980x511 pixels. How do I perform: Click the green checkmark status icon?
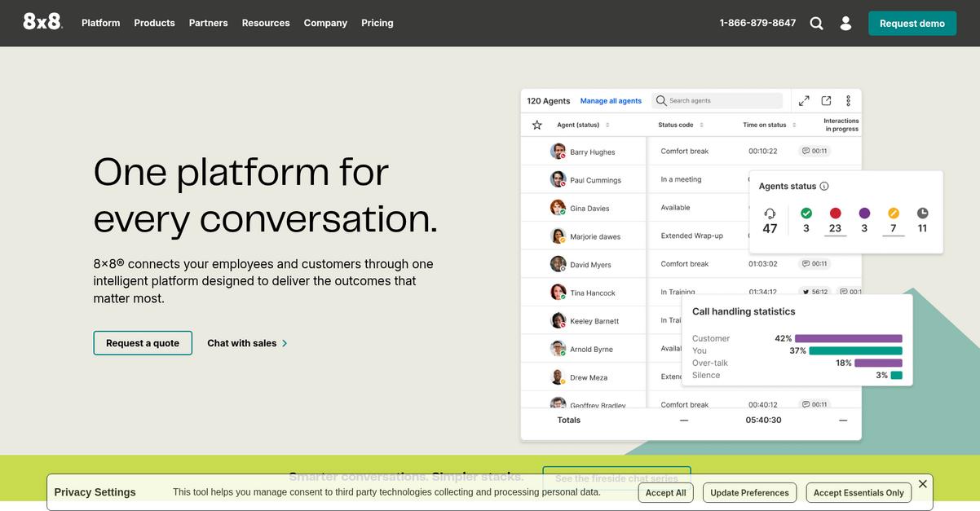point(806,213)
